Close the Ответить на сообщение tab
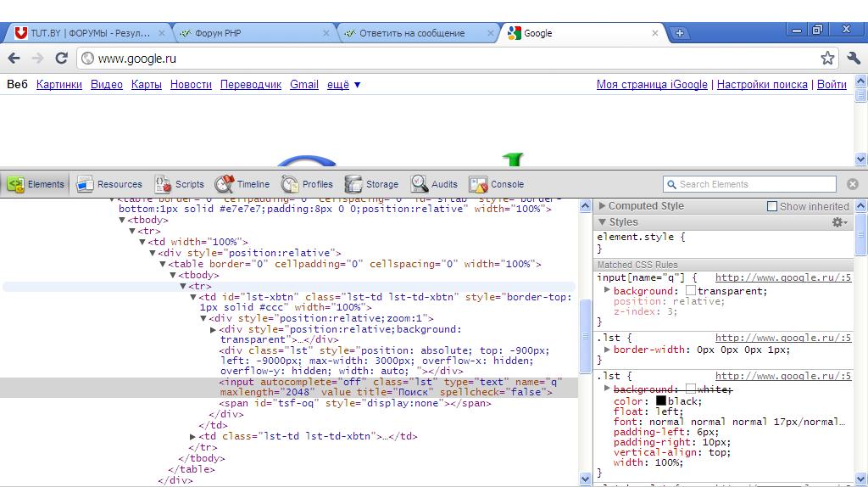 [491, 33]
